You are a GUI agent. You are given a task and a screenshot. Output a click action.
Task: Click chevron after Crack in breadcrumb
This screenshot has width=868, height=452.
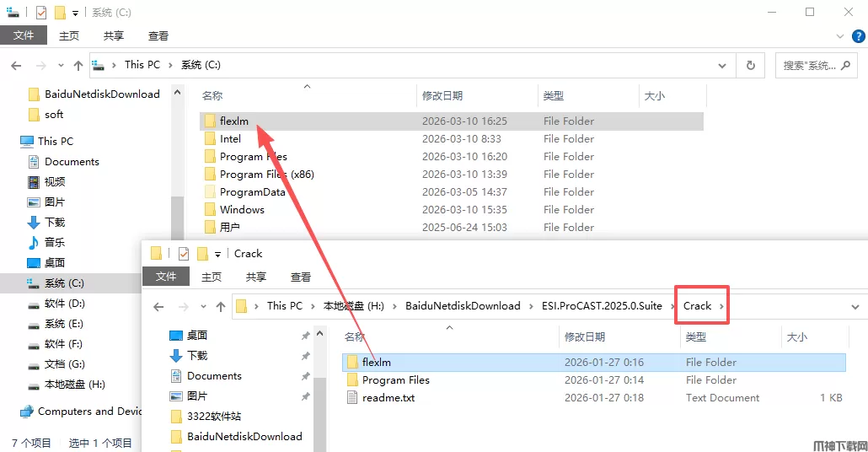coord(721,306)
